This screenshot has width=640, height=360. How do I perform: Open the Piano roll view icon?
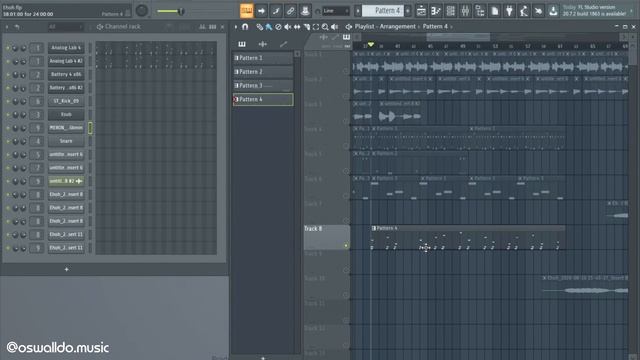[x=436, y=11]
